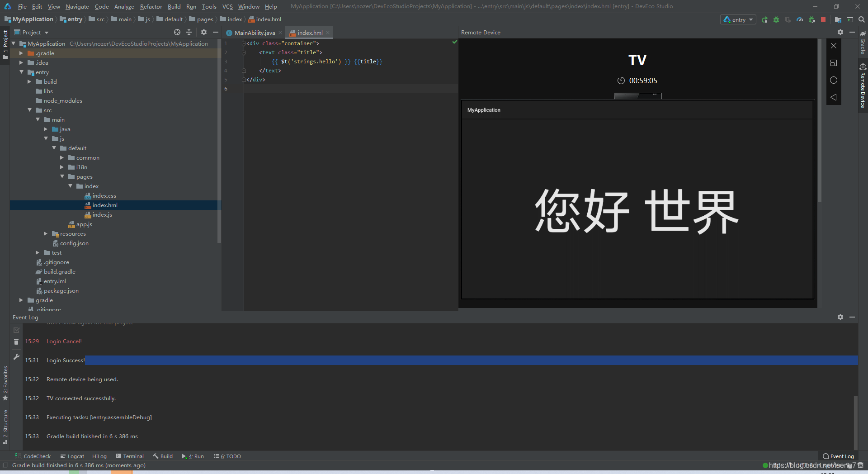The image size is (868, 474).
Task: Select index.js in project tree
Action: tap(102, 215)
